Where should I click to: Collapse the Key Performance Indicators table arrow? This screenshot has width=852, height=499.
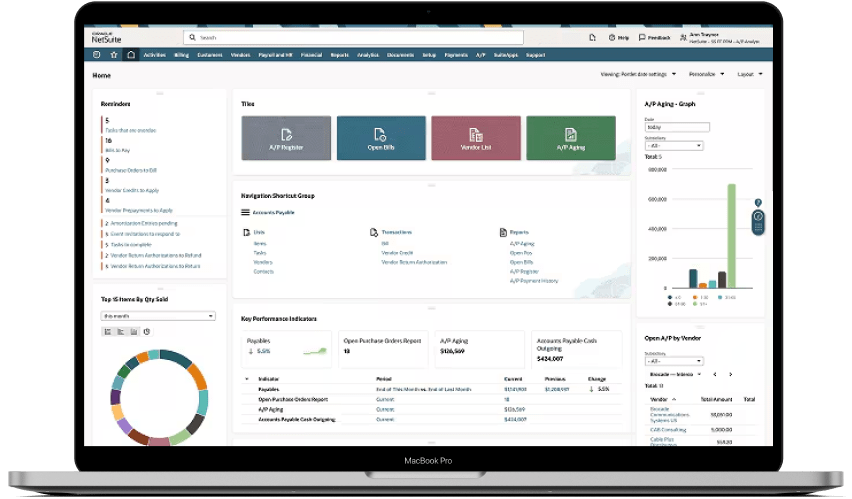247,379
